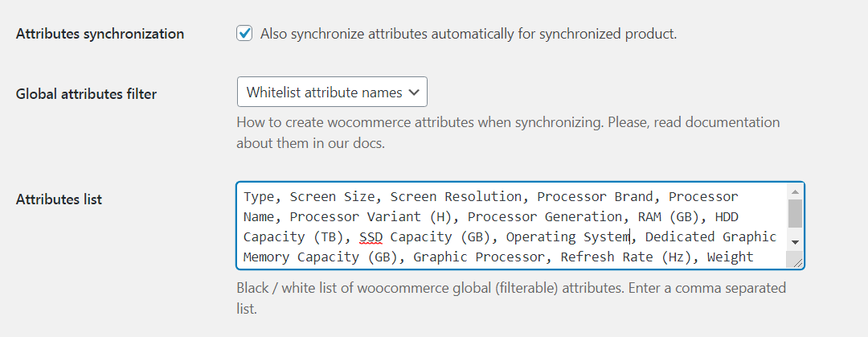Place cursor on 'Type' at list start
Image resolution: width=868 pixels, height=337 pixels.
click(x=259, y=197)
